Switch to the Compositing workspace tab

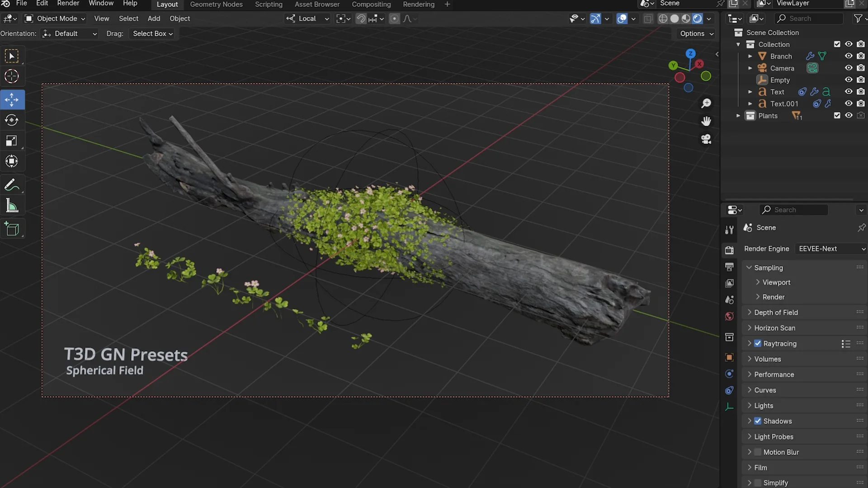pyautogui.click(x=371, y=5)
